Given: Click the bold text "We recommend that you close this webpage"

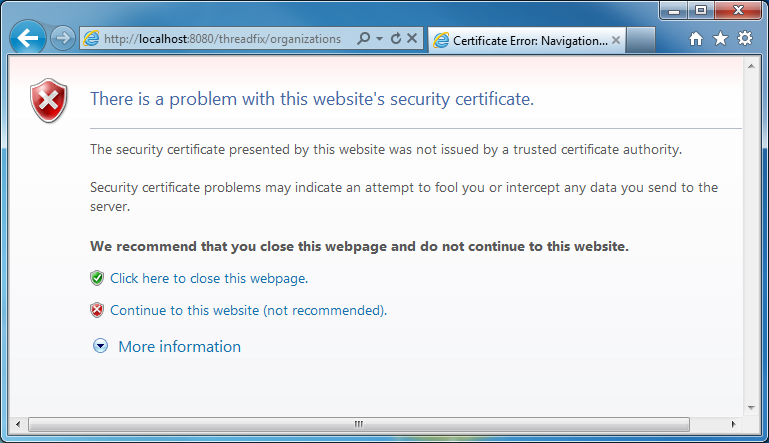Looking at the screenshot, I should (238, 246).
